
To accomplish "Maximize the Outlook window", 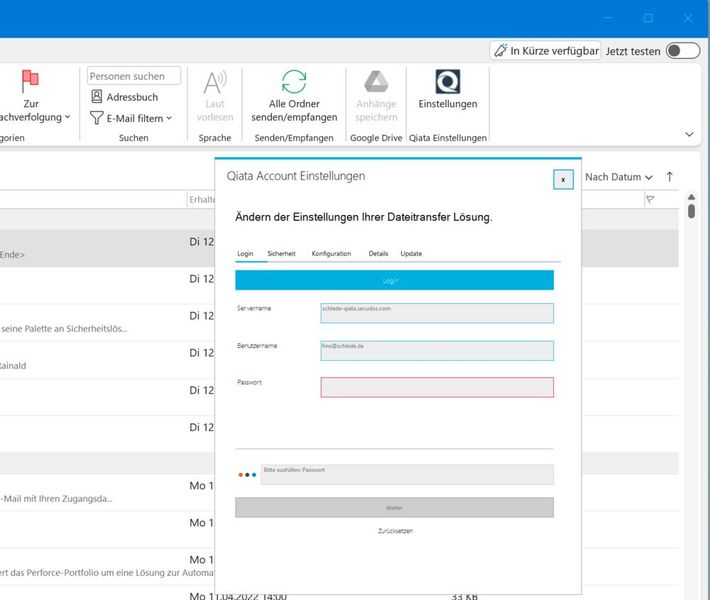I will tap(648, 18).
